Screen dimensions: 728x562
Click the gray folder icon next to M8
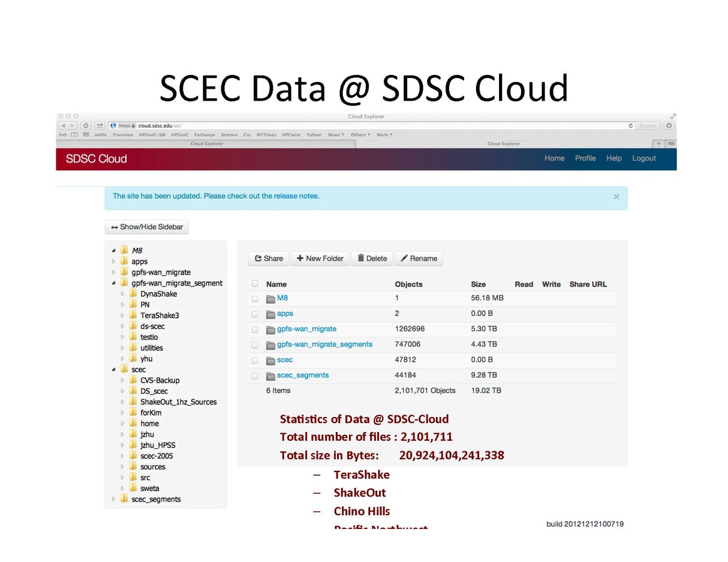(x=271, y=299)
